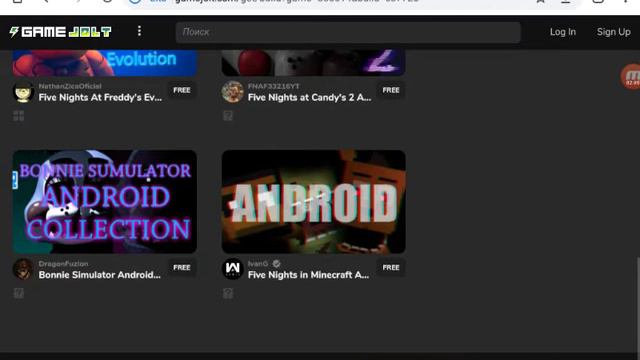Click the verified badge next to IvanG
This screenshot has width=640, height=360.
(x=276, y=264)
